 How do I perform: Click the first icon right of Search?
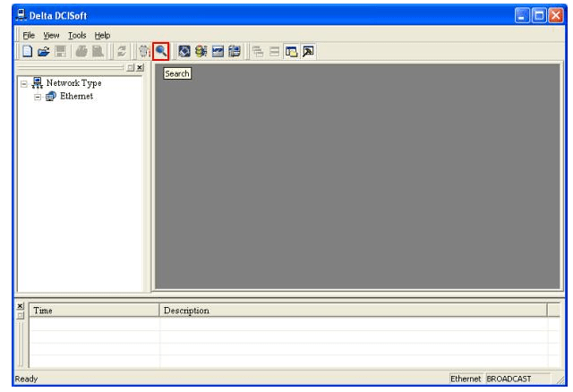click(184, 52)
